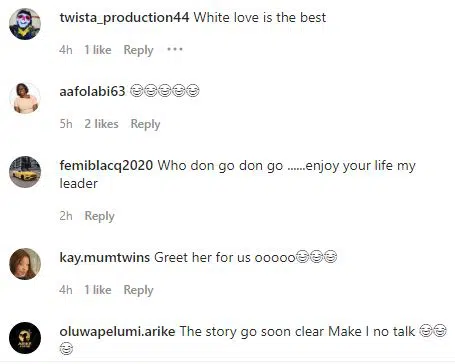Viewport: 455px width, 364px height.
Task: Open the aafolabi63 username link
Action: (x=92, y=91)
